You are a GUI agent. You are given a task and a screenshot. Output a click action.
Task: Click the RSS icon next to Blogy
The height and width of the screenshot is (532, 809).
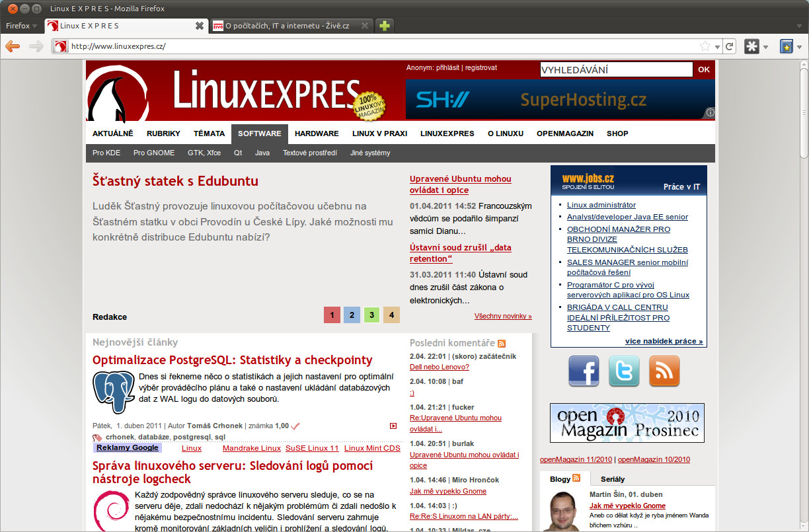(576, 478)
